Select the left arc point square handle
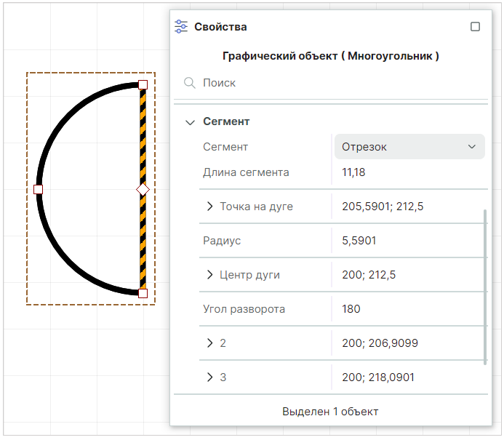The height and width of the screenshot is (440, 504). (x=39, y=190)
